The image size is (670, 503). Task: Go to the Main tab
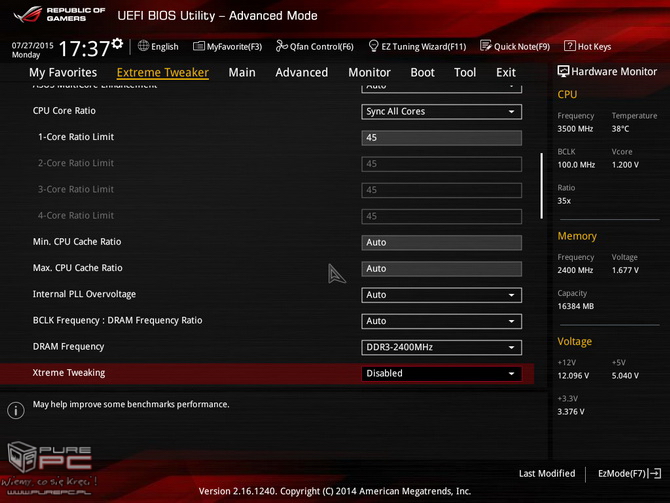coord(242,73)
